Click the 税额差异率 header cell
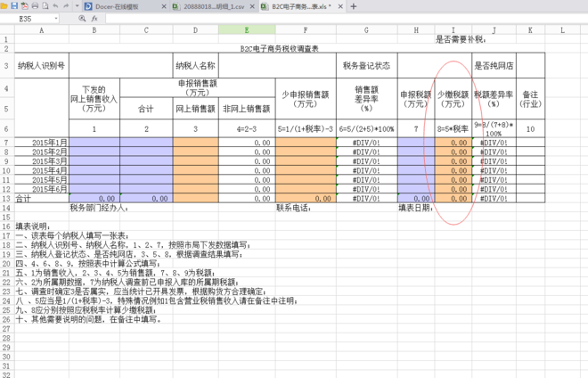Viewport: 588px width, 378px height. tap(494, 99)
